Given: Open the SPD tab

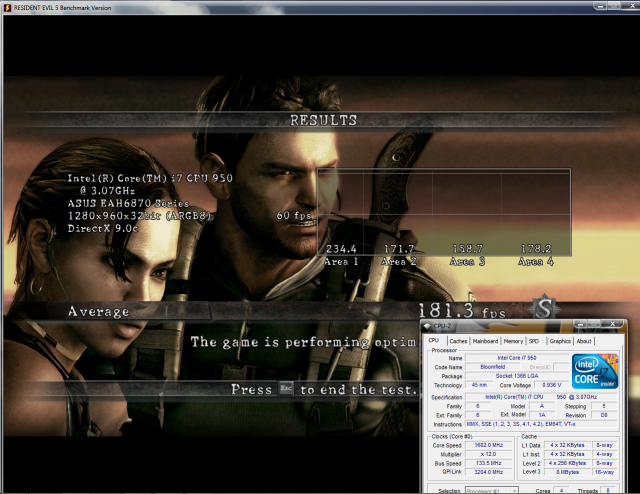Looking at the screenshot, I should [534, 341].
